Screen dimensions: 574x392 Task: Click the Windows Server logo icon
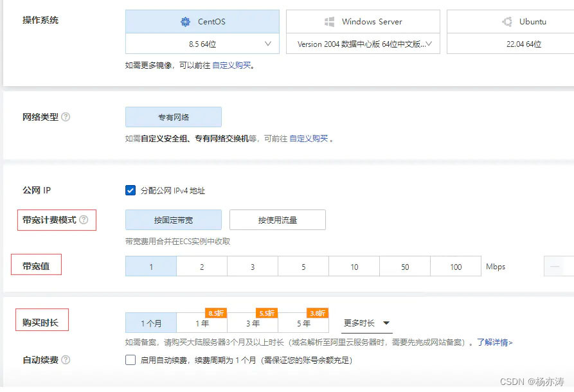coord(330,22)
